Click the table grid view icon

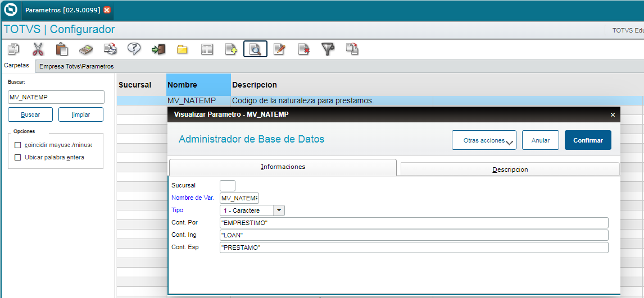pos(207,49)
